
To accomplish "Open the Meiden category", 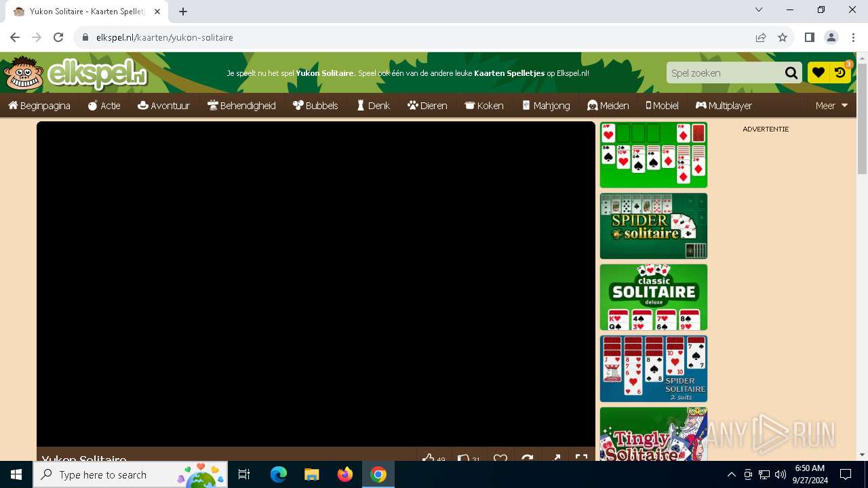I will pos(608,106).
